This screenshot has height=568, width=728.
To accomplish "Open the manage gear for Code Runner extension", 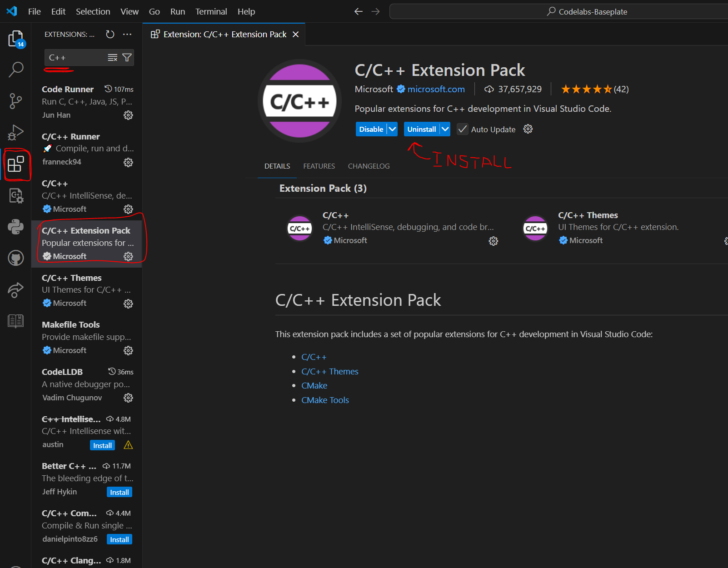I will coord(128,115).
